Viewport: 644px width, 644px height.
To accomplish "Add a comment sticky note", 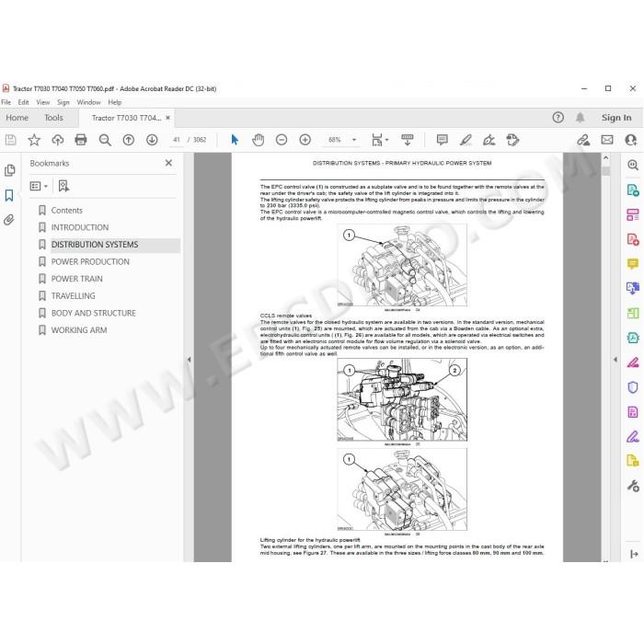I will 443,140.
